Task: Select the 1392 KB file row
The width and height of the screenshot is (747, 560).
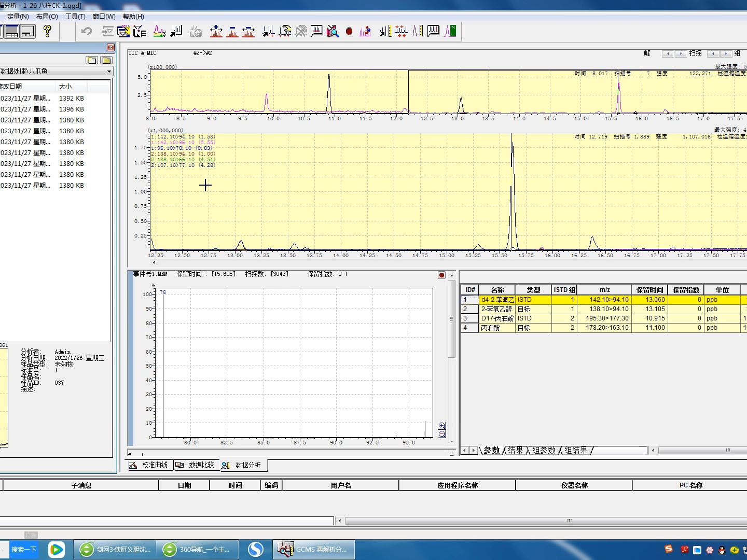Action: (54, 98)
